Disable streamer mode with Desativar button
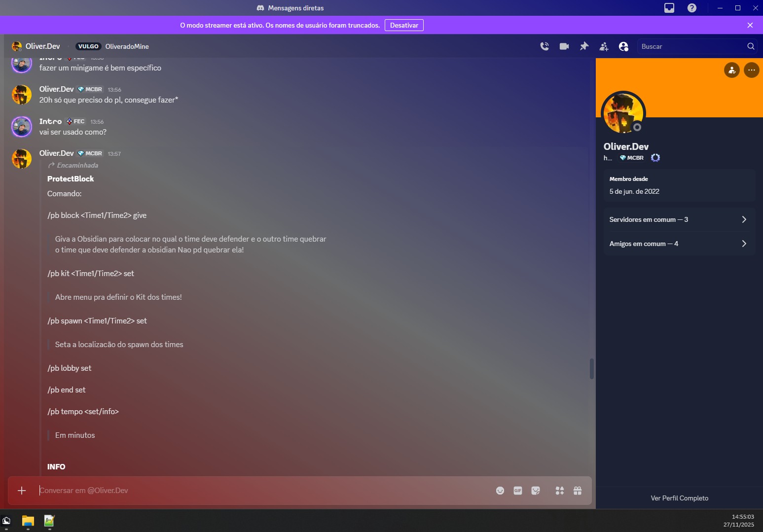 pyautogui.click(x=404, y=25)
